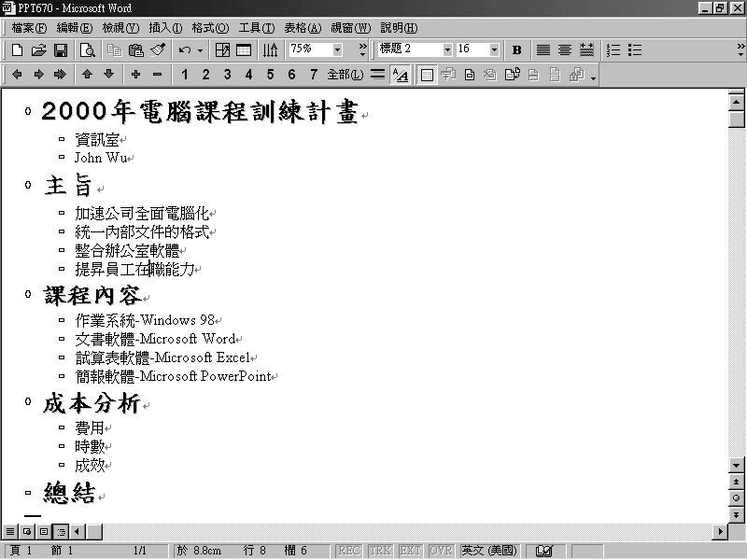747x560 pixels.
Task: Show outline heading level 1 only
Action: tap(185, 75)
